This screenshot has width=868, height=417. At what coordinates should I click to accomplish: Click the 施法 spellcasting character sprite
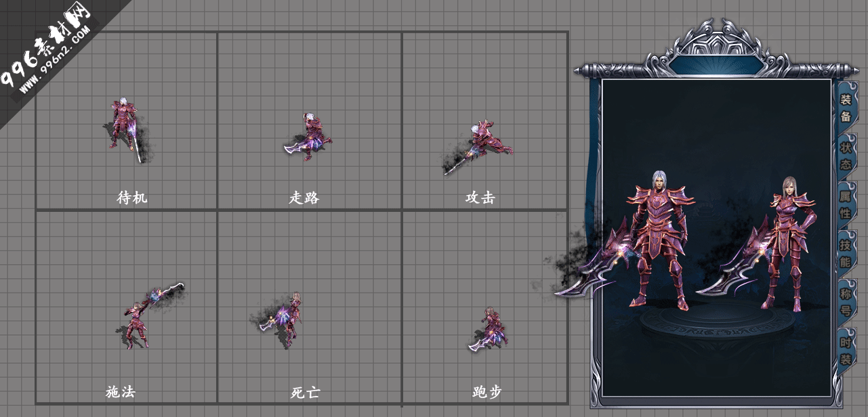click(x=149, y=315)
